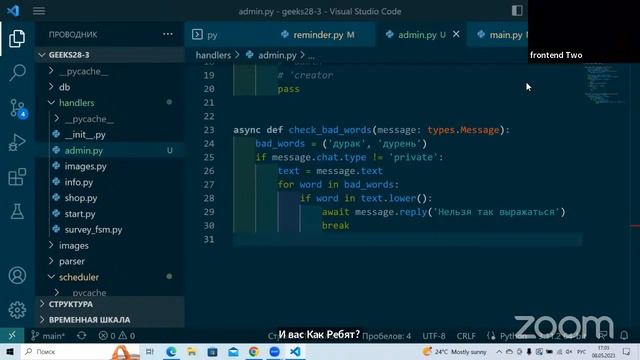Expand the top-level __pycache__ folder

coord(109,71)
